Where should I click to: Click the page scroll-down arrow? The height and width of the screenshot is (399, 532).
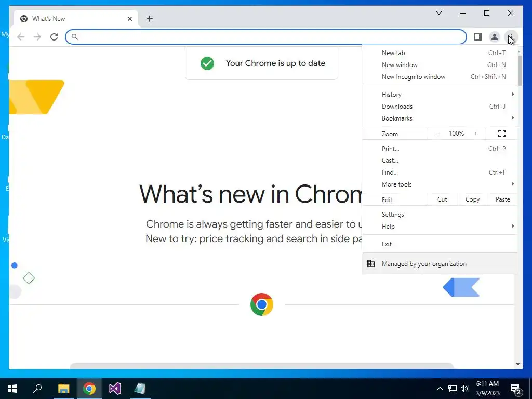(518, 364)
